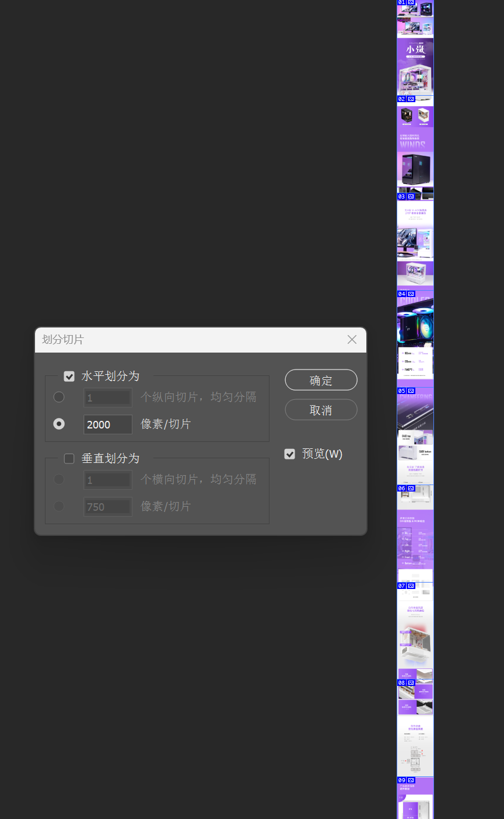Click the slice 03 image icon badge
The width and height of the screenshot is (504, 819).
pos(411,197)
